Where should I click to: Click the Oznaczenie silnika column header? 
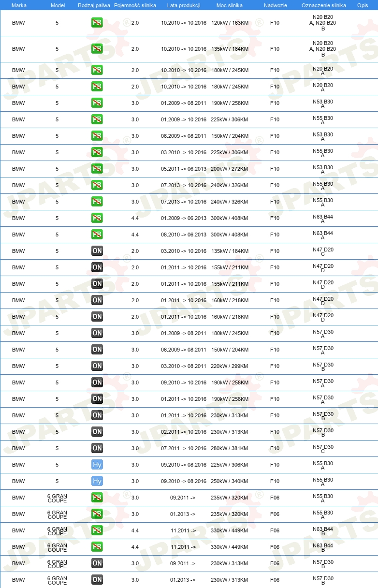click(x=323, y=5)
